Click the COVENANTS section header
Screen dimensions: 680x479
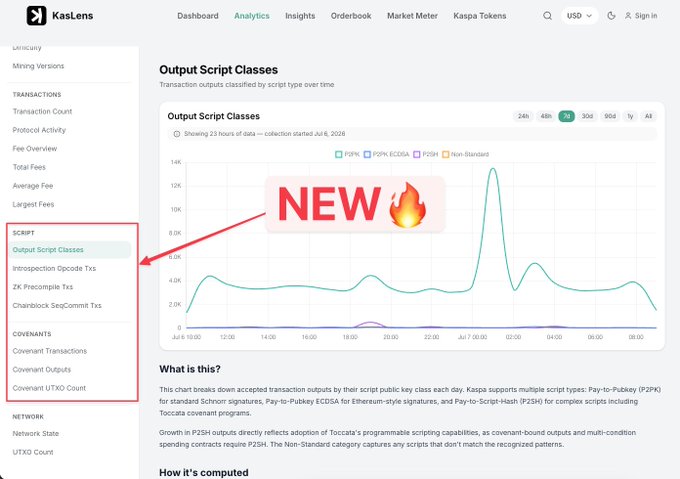point(32,334)
